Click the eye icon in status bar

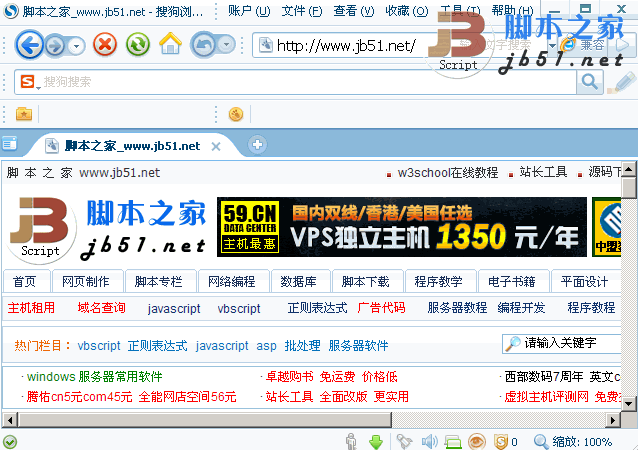476,442
